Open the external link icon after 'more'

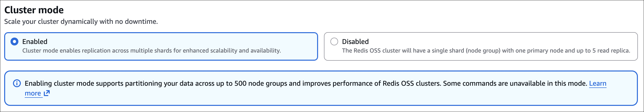47,93
